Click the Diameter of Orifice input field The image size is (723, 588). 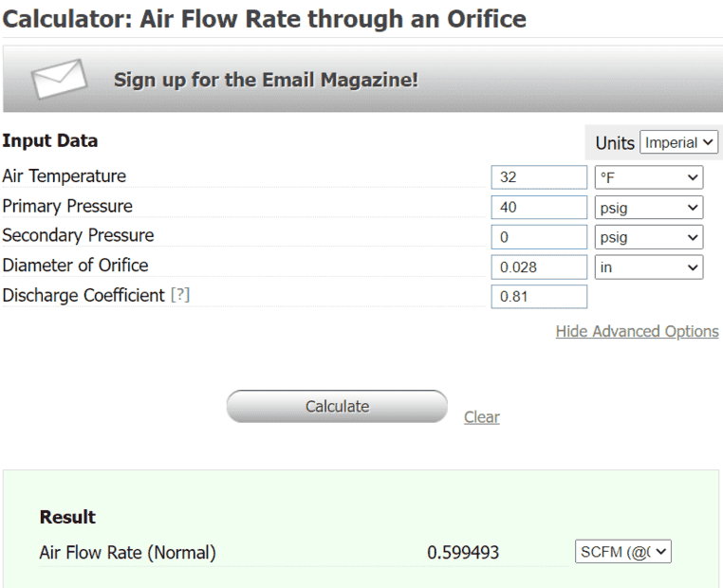539,266
